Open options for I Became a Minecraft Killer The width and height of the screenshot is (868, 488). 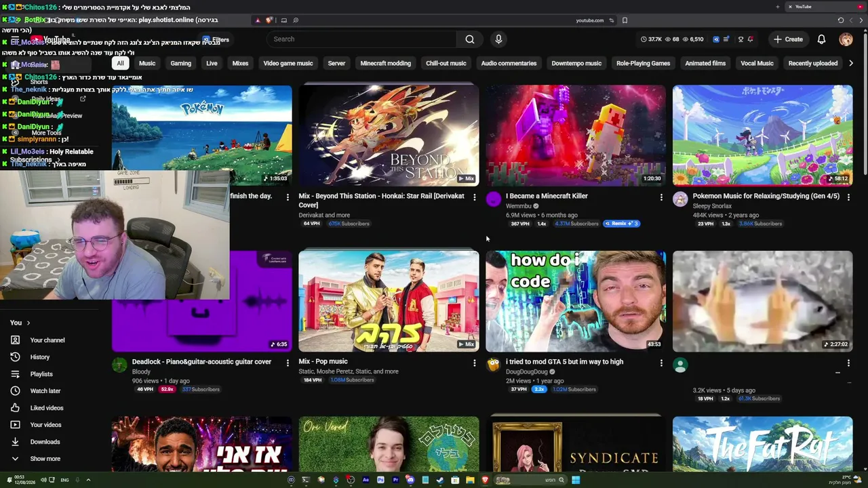661,197
